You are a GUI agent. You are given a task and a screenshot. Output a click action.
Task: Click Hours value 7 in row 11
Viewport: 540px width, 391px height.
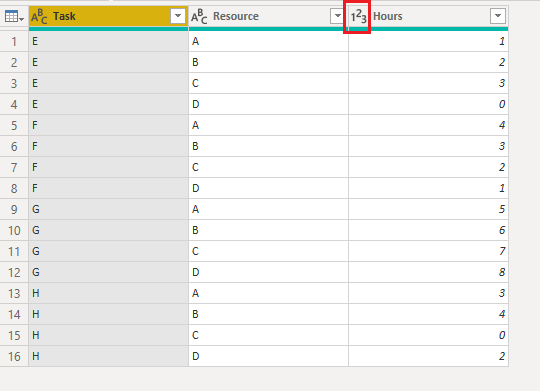click(x=428, y=251)
